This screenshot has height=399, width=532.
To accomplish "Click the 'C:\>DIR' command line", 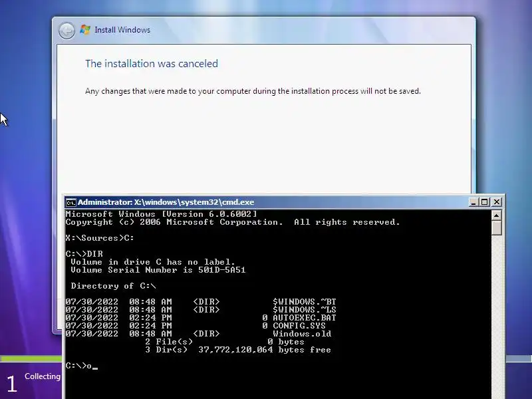I will 84,254.
